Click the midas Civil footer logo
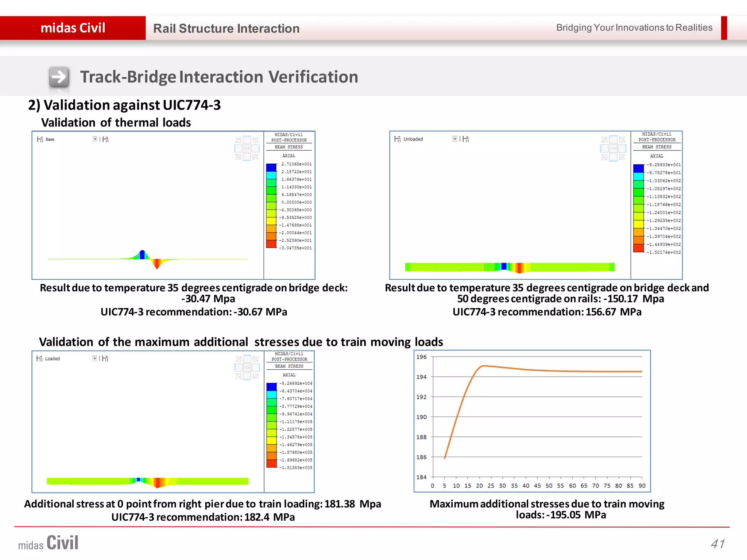Screen dimensions: 747x560 (x=48, y=543)
